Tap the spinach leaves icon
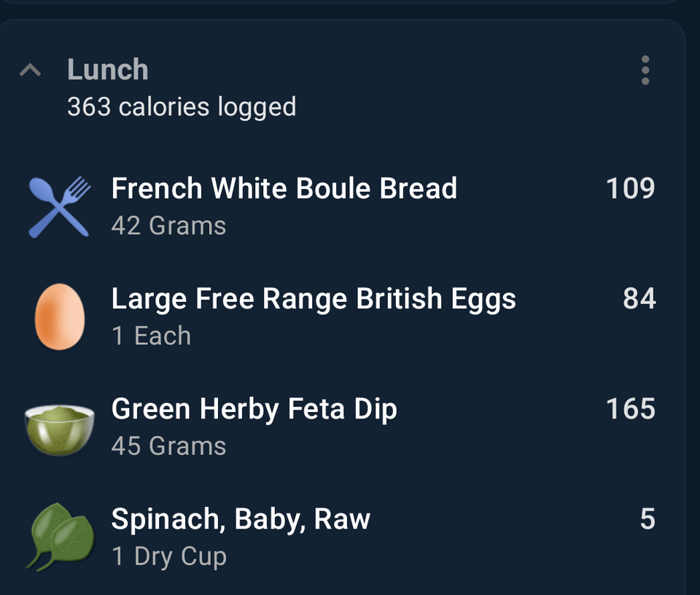 pyautogui.click(x=61, y=537)
